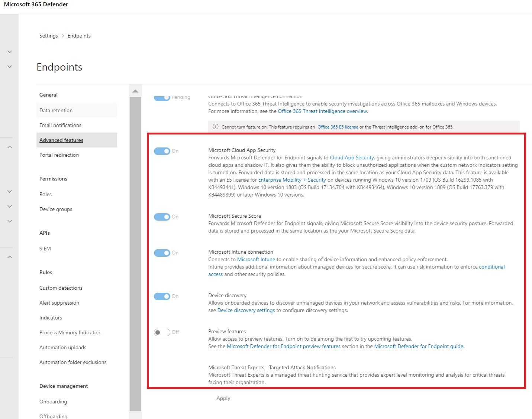The height and width of the screenshot is (419, 532).
Task: Navigate to Settings via the breadcrumb
Action: tap(48, 35)
